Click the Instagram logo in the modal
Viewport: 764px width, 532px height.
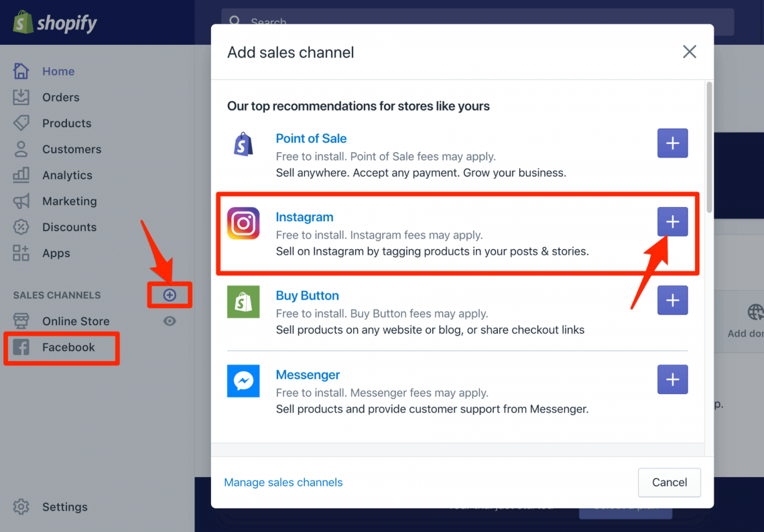(243, 223)
